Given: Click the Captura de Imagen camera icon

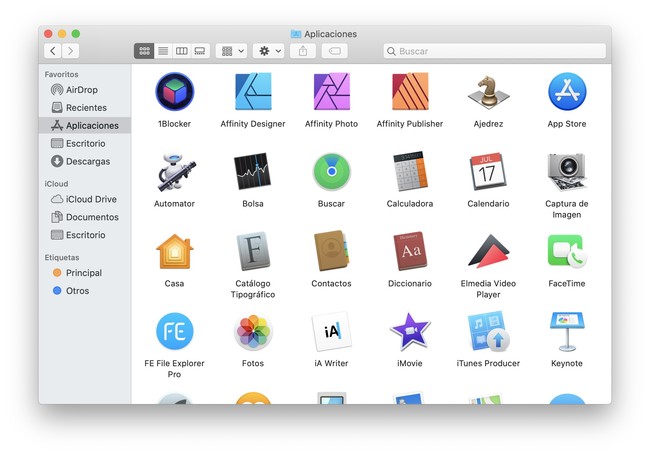Looking at the screenshot, I should (x=567, y=172).
